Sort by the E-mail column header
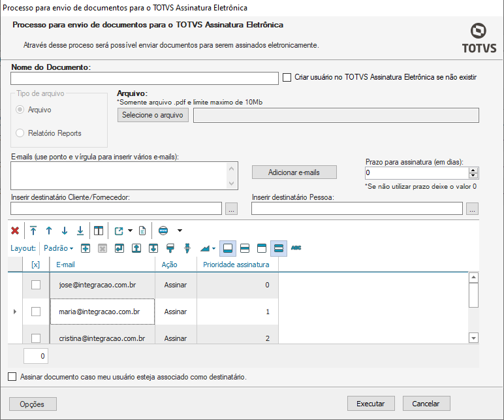Viewport: 504px width, 420px height. pyautogui.click(x=102, y=265)
